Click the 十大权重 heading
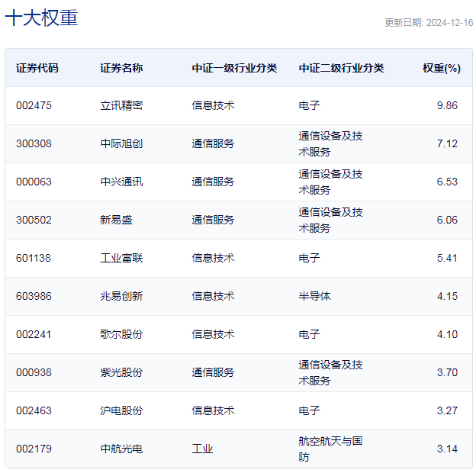 42,18
